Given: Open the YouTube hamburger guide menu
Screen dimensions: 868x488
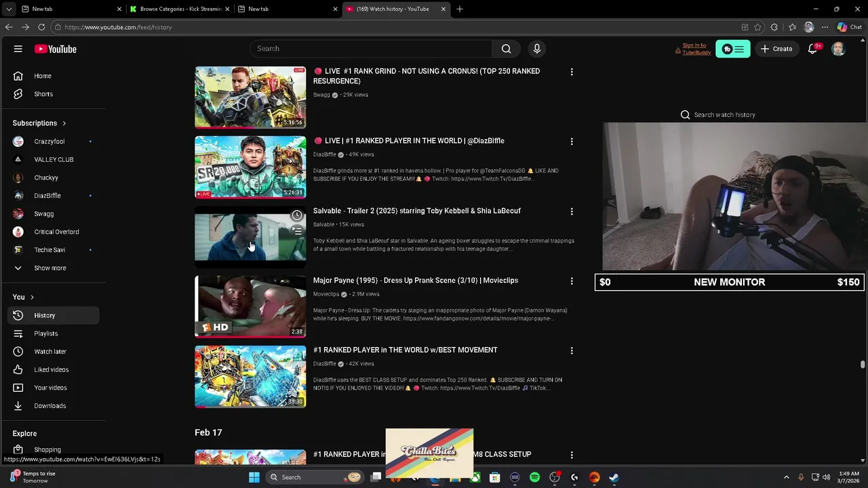Looking at the screenshot, I should point(18,49).
